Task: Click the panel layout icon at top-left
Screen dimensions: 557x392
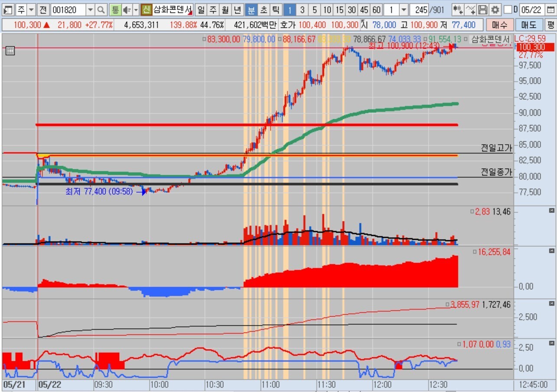Action: pos(9,10)
